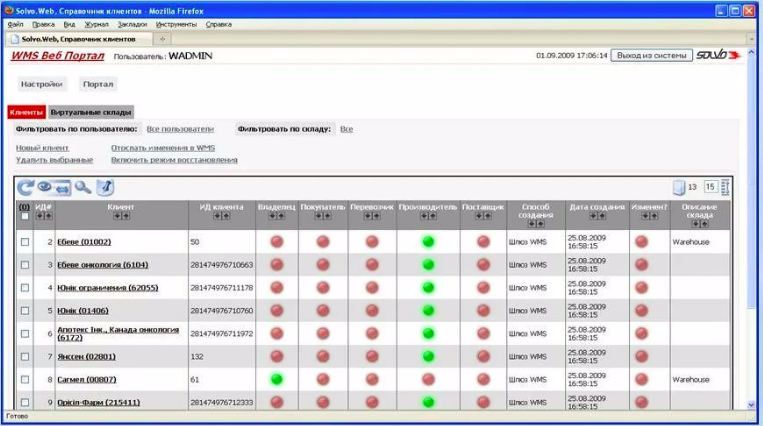Select checkbox for Юнік (01406) row
Viewport: 763px width, 426px height.
[25, 311]
